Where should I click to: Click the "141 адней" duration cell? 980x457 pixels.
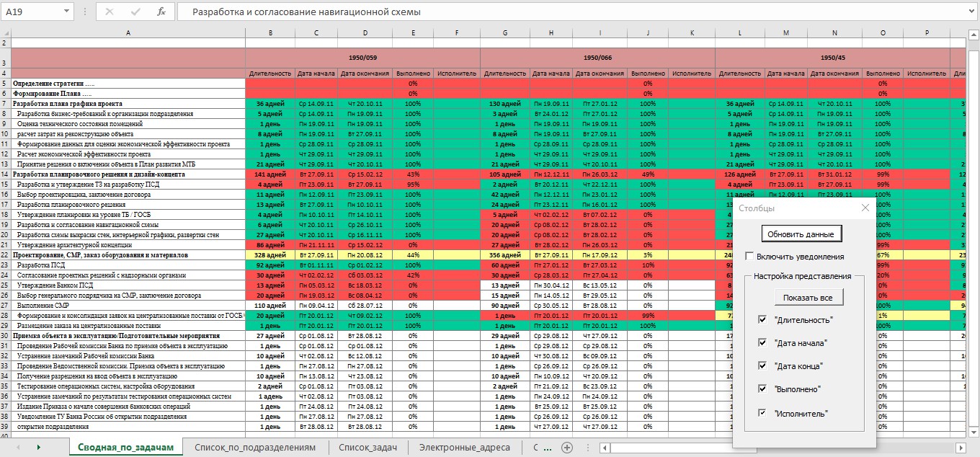[x=270, y=174]
